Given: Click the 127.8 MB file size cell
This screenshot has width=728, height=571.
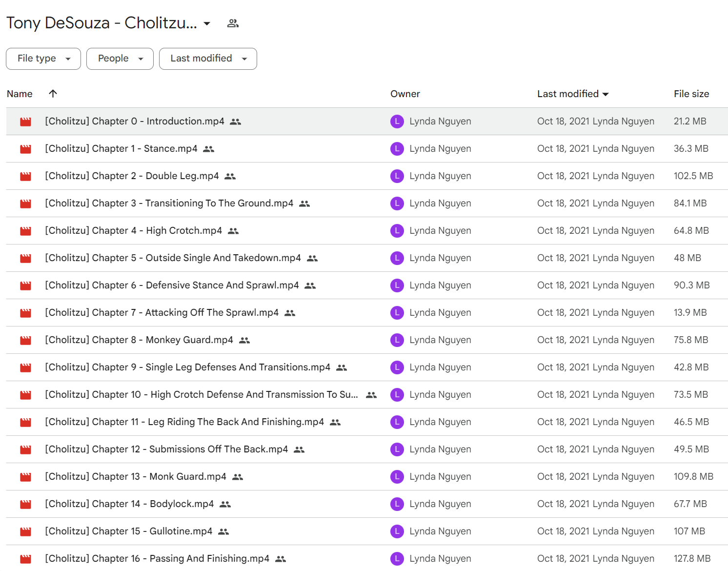Looking at the screenshot, I should (x=692, y=558).
